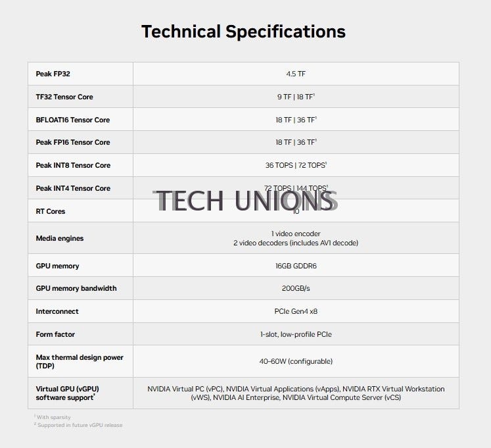Select the 200GB/s bandwidth value

[x=296, y=288]
